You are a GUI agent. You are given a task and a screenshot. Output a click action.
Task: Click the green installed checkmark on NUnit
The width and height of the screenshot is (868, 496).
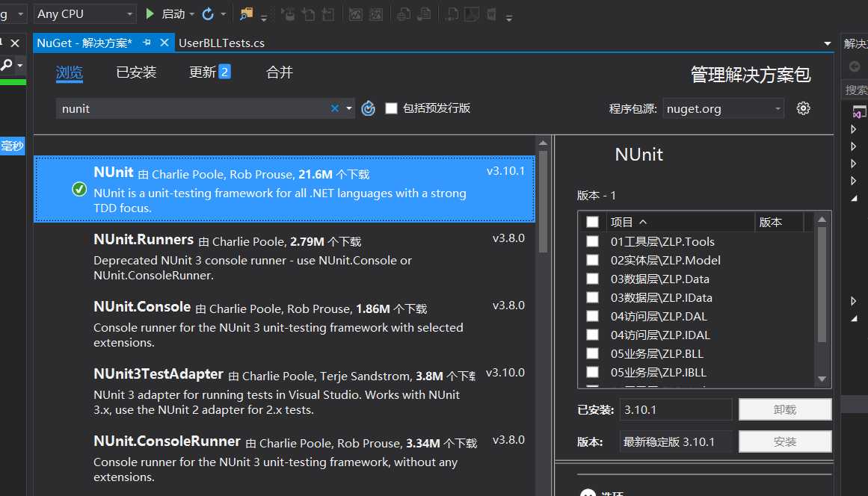click(x=79, y=189)
